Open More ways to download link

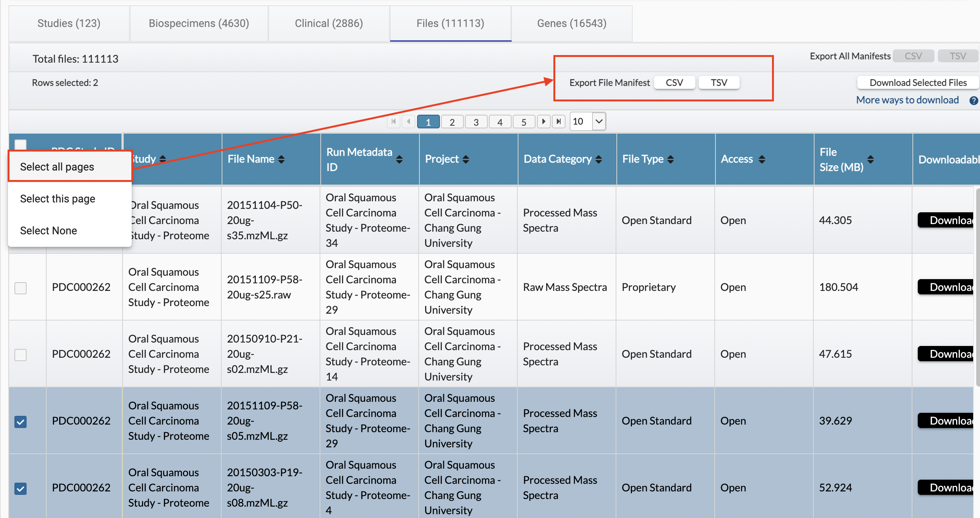(907, 100)
